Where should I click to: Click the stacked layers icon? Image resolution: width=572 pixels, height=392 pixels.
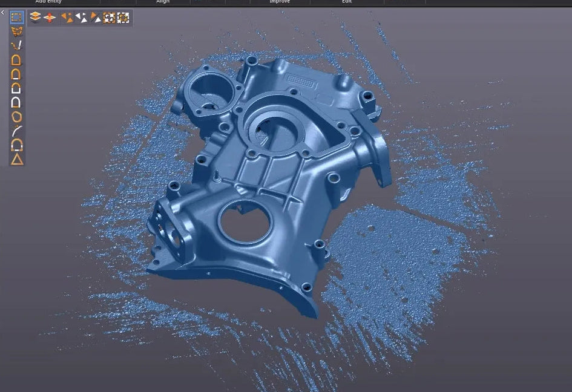coord(35,18)
